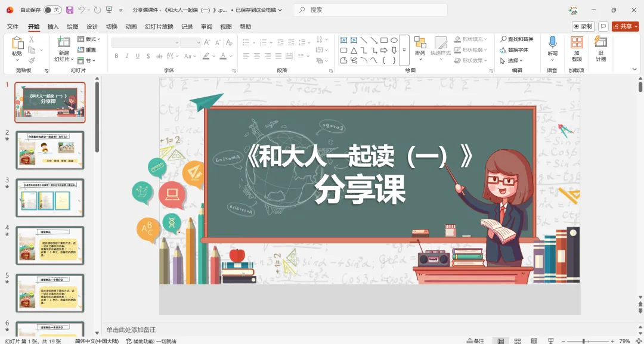Click 查找和替换 search icon button
Image resolution: width=644 pixels, height=344 pixels.
[x=516, y=39]
